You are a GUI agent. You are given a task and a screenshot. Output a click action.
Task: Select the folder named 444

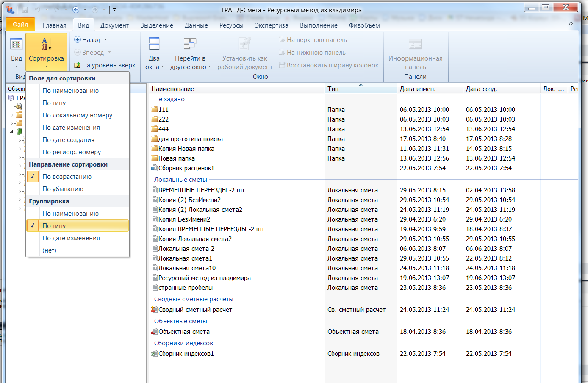click(164, 129)
